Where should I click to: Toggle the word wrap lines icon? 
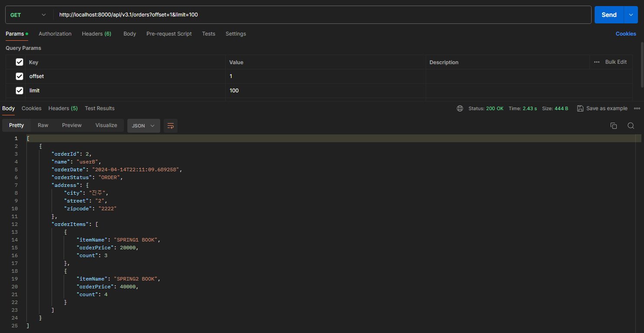[171, 126]
